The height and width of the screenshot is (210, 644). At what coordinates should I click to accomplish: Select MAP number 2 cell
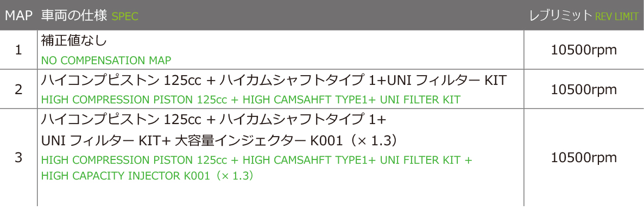pos(18,89)
